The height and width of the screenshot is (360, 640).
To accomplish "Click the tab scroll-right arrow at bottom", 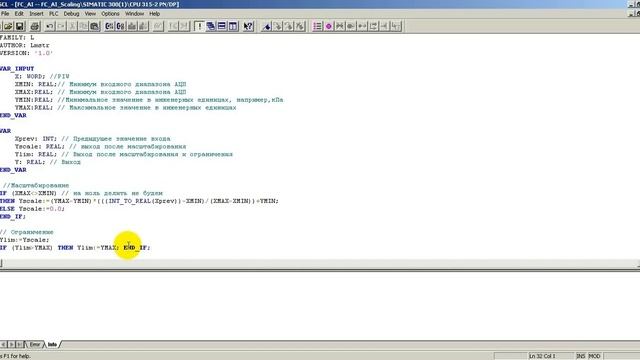I will [x=11, y=344].
